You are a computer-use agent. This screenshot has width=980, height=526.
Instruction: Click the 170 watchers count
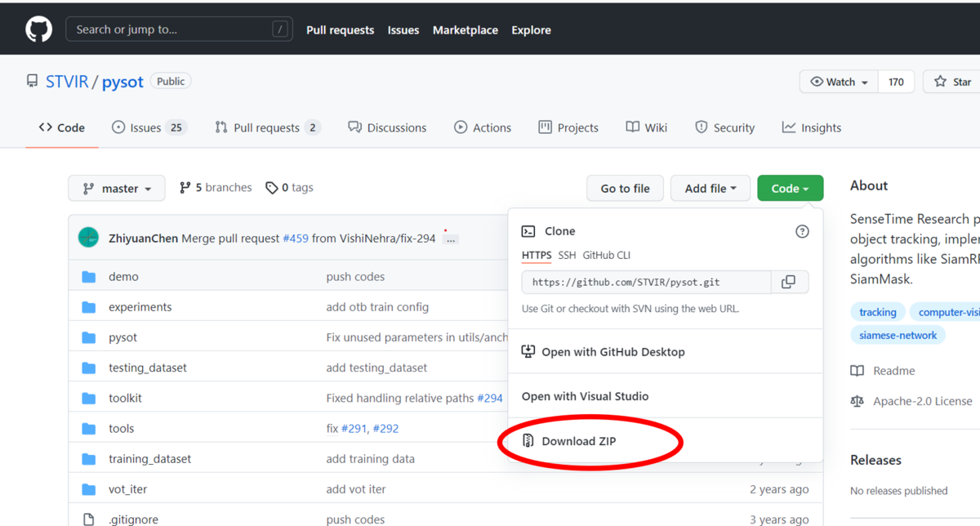[x=896, y=82]
